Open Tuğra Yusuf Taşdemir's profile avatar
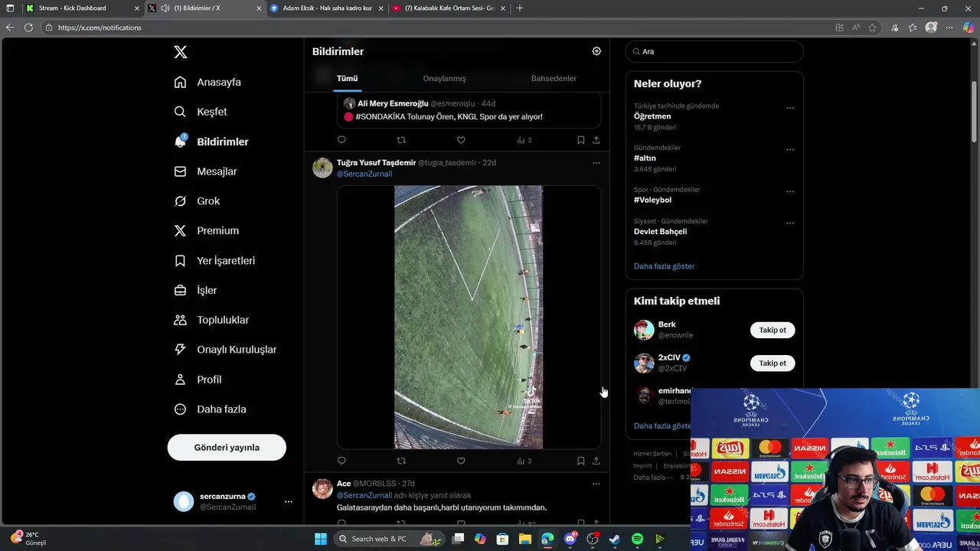Screen dimensions: 980x551 (x=322, y=168)
